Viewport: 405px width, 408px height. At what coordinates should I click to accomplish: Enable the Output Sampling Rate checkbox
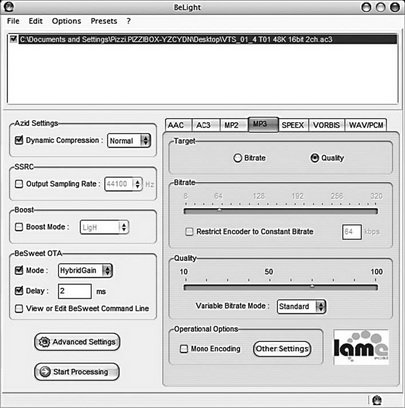tap(19, 184)
